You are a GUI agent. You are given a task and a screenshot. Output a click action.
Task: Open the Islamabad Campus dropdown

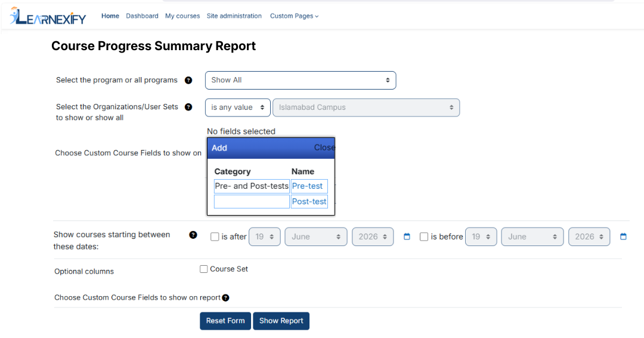point(366,107)
